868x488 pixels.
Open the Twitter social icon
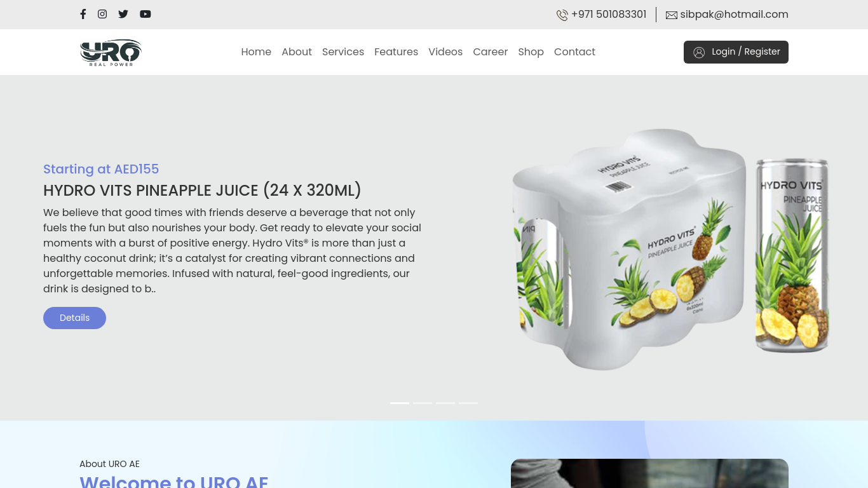tap(123, 14)
